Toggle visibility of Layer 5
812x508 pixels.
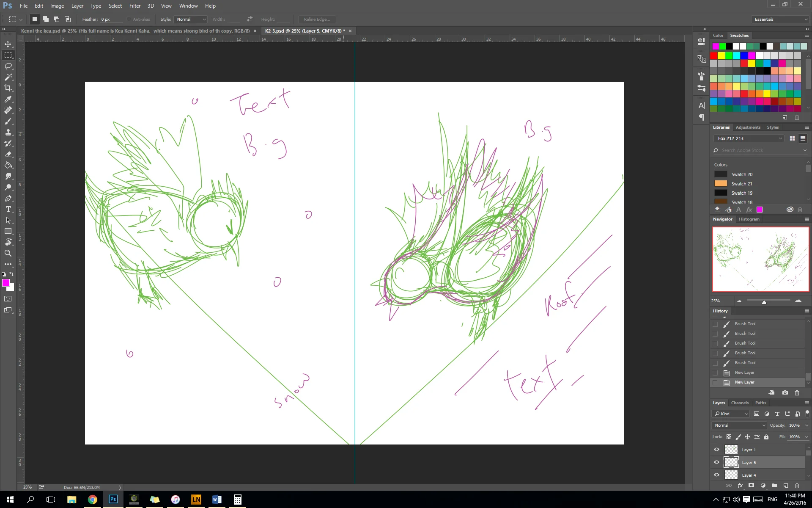tap(716, 462)
